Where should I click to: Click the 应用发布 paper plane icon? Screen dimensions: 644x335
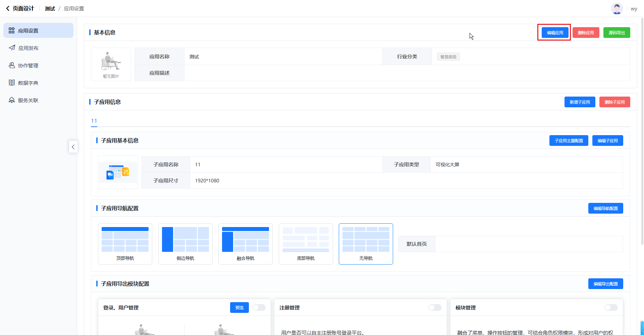[x=12, y=48]
